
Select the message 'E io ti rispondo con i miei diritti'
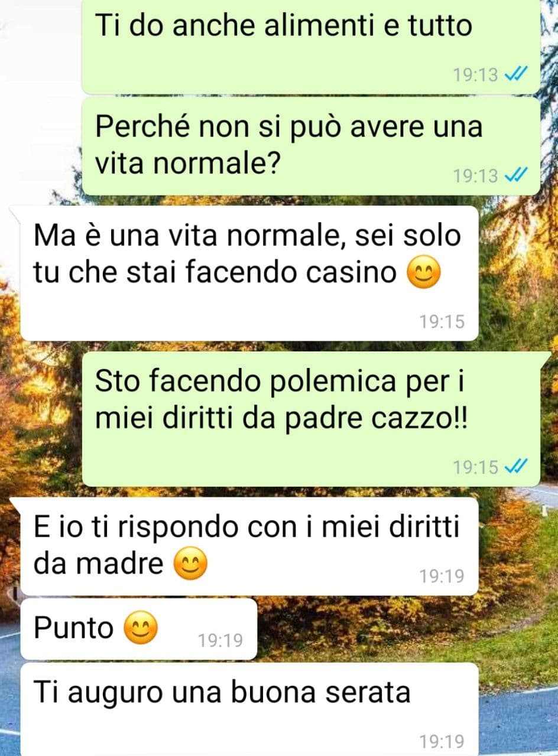pos(249,546)
